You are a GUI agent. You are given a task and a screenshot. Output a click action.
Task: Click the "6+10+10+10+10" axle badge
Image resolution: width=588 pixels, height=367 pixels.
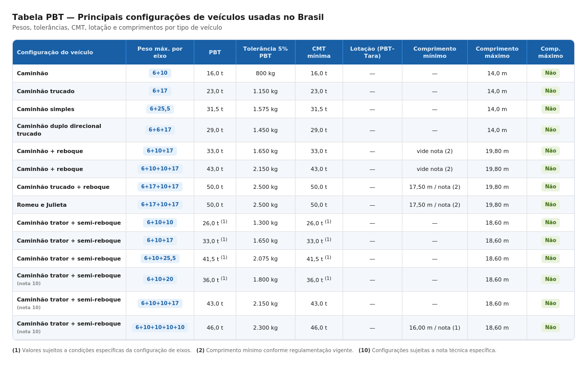pos(160,328)
